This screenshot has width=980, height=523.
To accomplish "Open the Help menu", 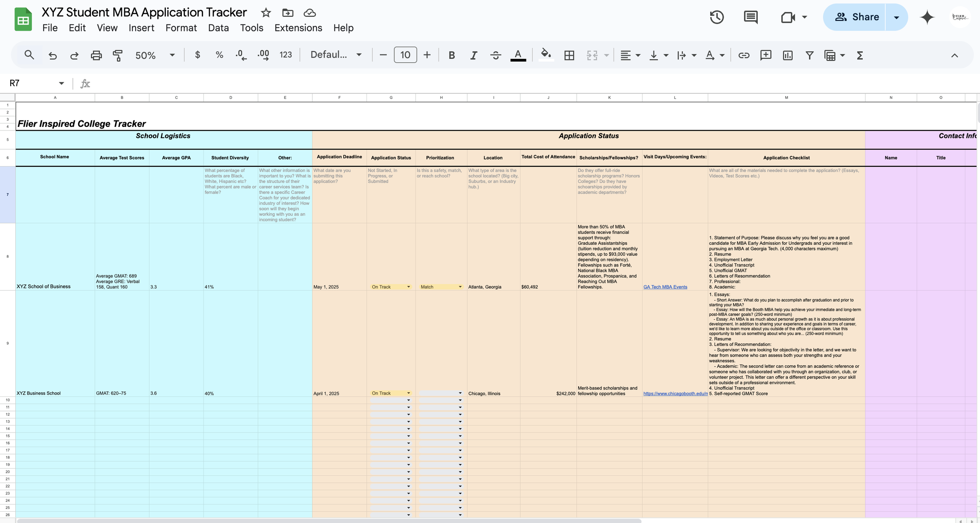I will (343, 28).
